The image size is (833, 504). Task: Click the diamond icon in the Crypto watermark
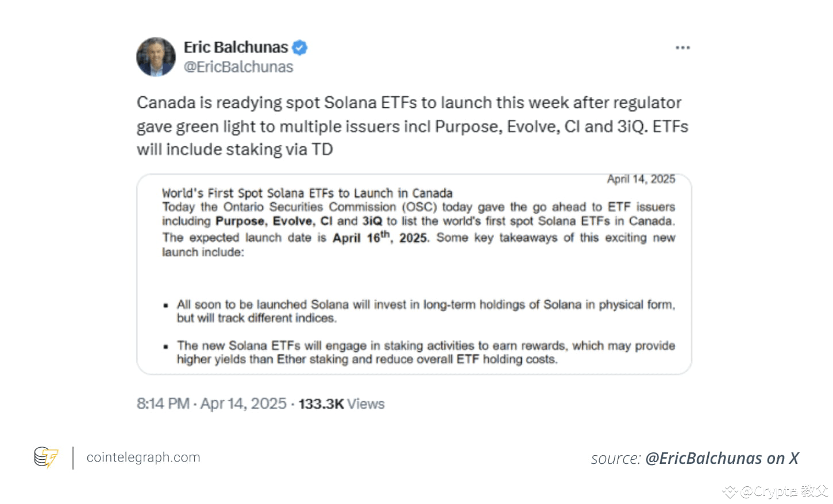[730, 492]
